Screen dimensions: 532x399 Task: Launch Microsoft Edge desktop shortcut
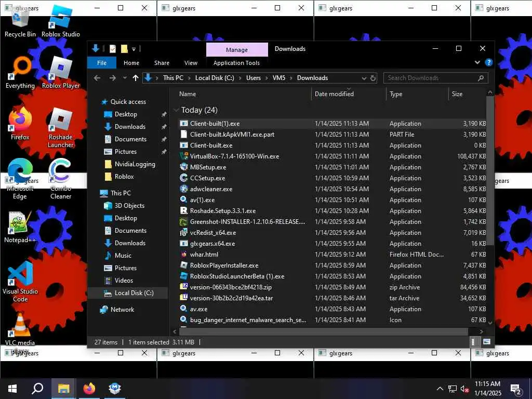coord(20,179)
